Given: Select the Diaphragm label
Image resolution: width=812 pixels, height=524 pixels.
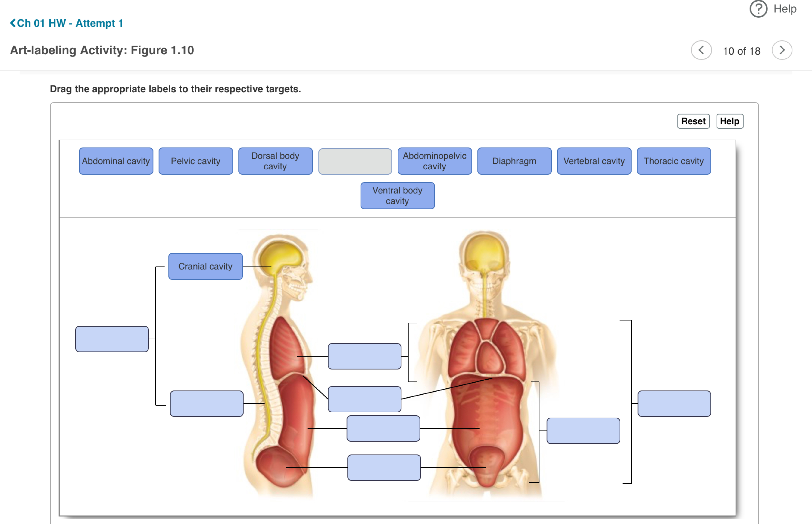Looking at the screenshot, I should (x=514, y=161).
